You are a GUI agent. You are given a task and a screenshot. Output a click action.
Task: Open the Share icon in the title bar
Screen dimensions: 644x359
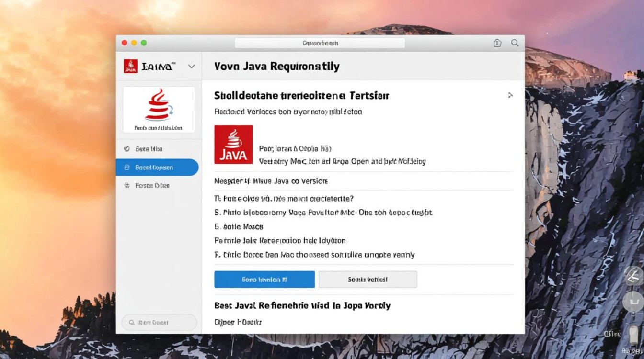[497, 43]
